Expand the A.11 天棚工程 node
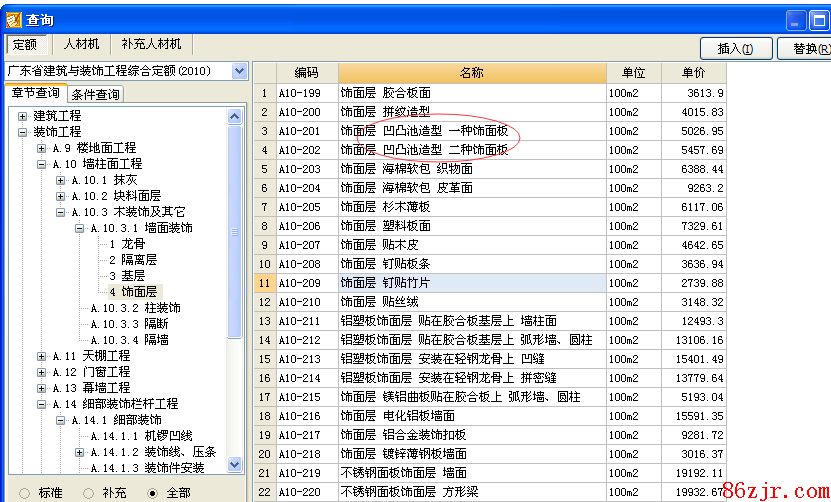 (42, 356)
